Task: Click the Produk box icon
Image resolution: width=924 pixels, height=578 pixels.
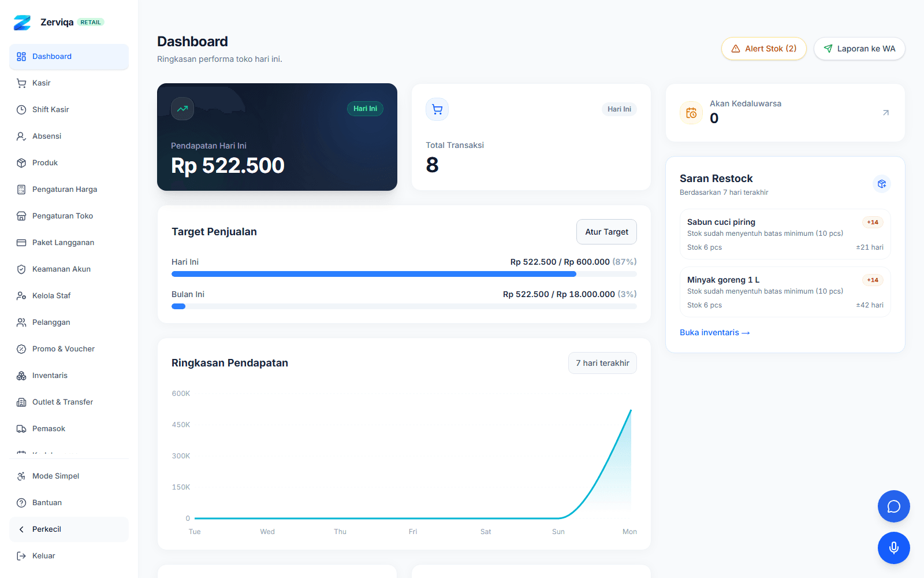Action: (21, 163)
